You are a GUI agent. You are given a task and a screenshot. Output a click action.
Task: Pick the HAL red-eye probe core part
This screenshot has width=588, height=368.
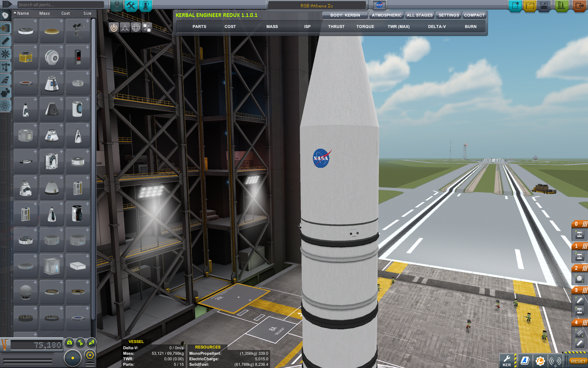click(x=78, y=57)
